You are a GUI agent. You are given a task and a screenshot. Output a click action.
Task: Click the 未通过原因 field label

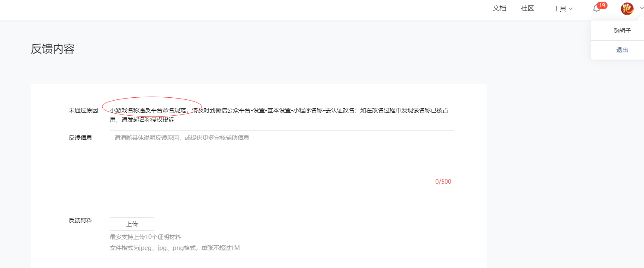pyautogui.click(x=83, y=110)
